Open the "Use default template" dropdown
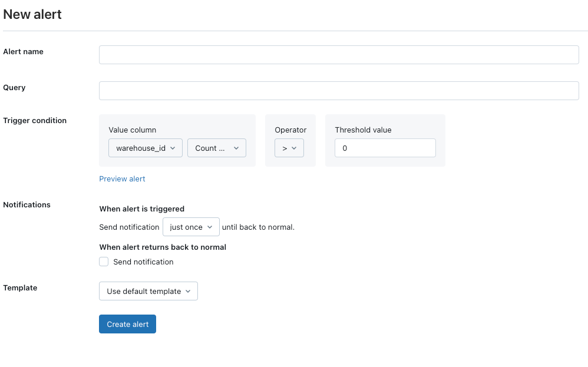This screenshot has width=588, height=367. pos(148,291)
